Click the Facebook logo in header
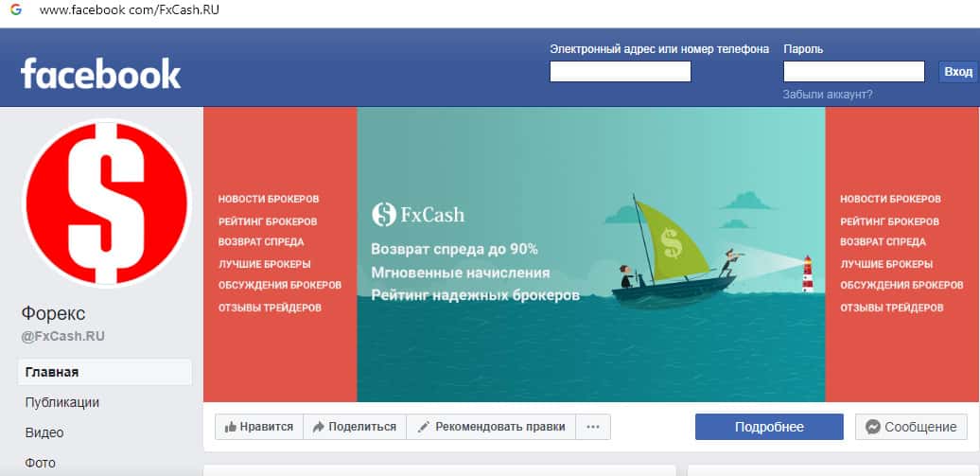The width and height of the screenshot is (980, 476). pyautogui.click(x=100, y=73)
